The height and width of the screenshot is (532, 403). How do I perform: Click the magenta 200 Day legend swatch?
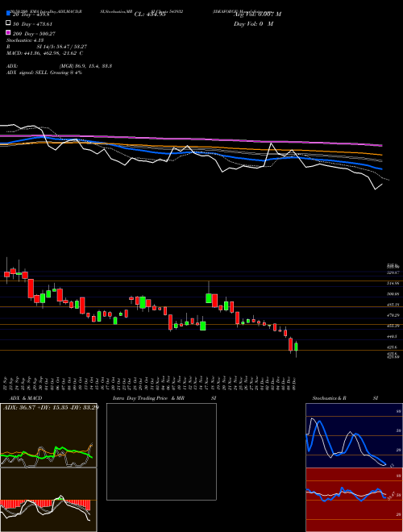click(8, 33)
